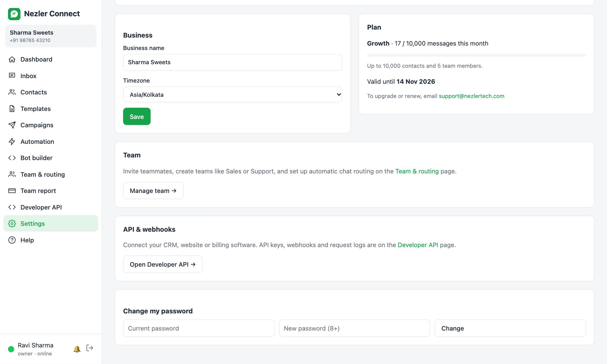The height and width of the screenshot is (364, 607).
Task: Click the messages usage progress bar
Action: pyautogui.click(x=476, y=55)
